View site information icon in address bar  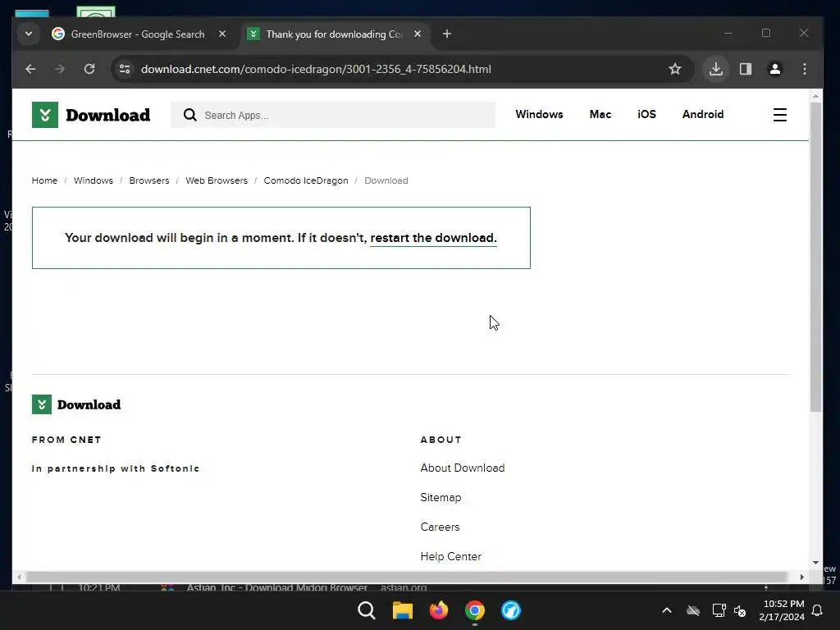[x=125, y=69]
